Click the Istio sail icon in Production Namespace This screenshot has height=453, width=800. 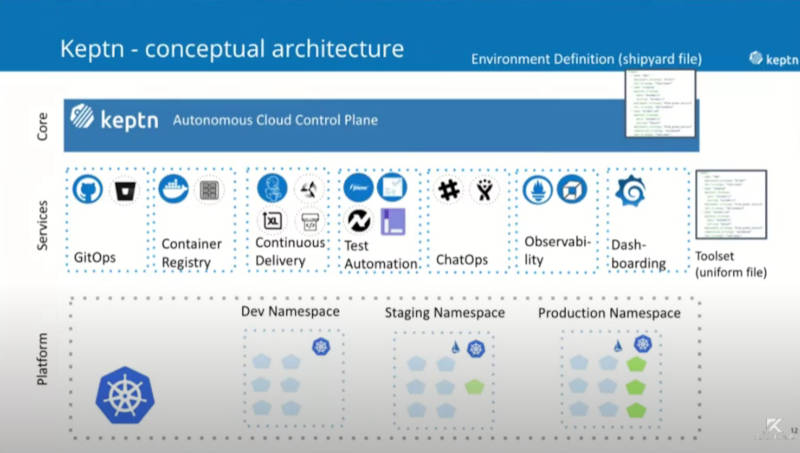point(618,346)
